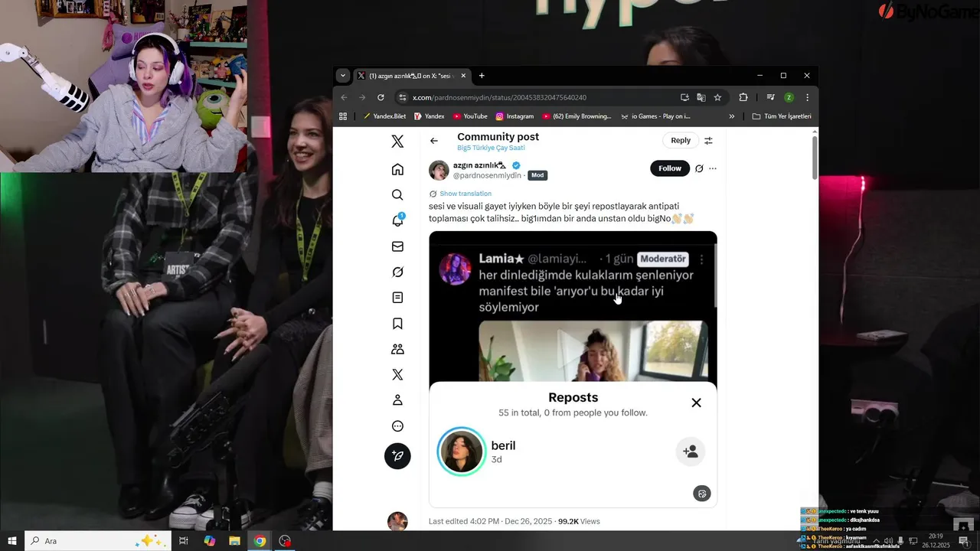Open Instagram bookmark

click(514, 116)
